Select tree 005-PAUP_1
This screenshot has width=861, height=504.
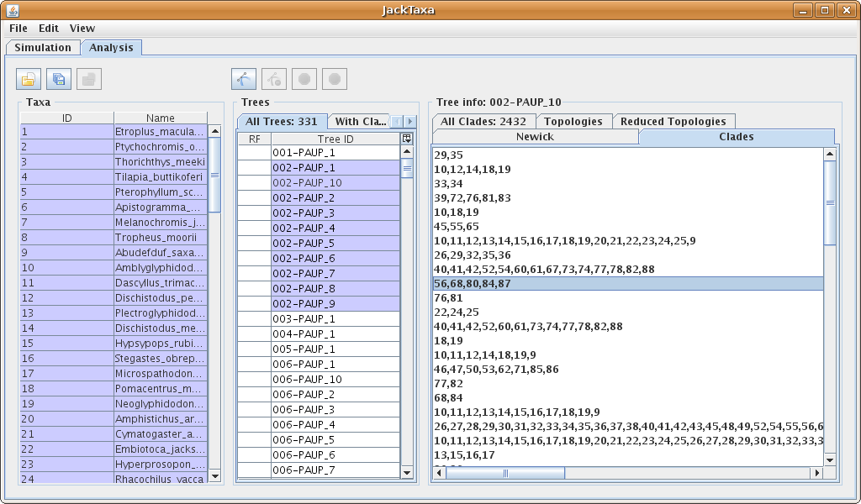pyautogui.click(x=335, y=349)
